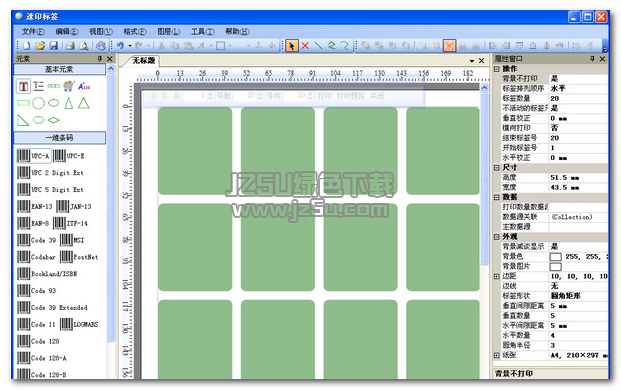Click the 标签数量 value field
The image size is (621, 390).
coord(578,98)
